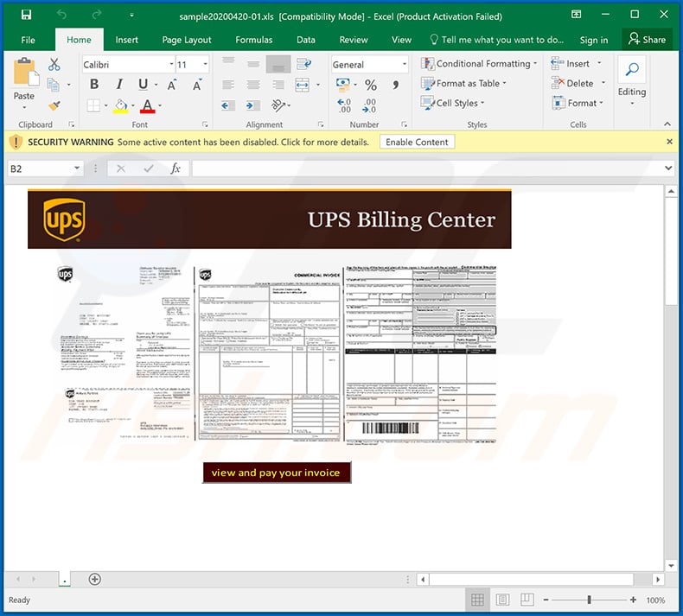683x616 pixels.
Task: Click Percent Style icon
Action: (x=371, y=85)
